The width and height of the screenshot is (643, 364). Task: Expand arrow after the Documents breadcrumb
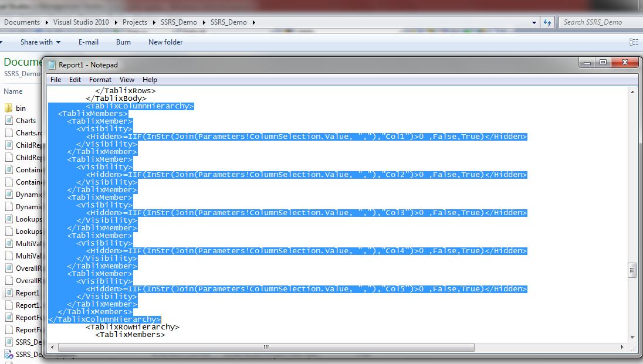pyautogui.click(x=46, y=22)
